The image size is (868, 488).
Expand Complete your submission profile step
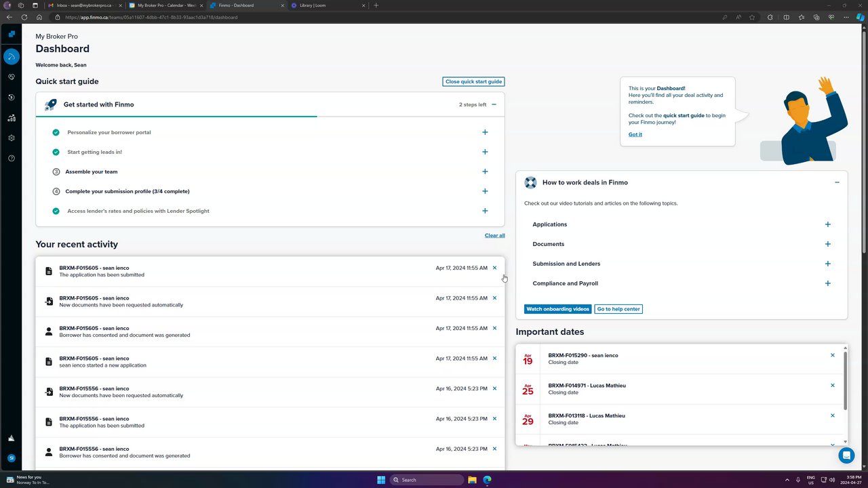coord(485,191)
